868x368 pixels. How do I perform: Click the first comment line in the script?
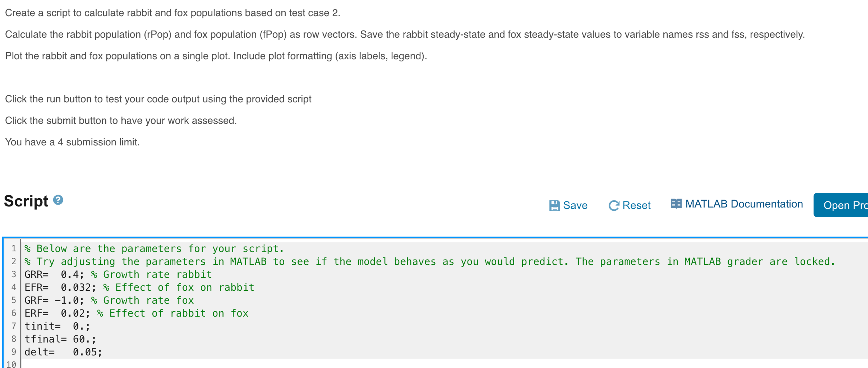click(153, 248)
